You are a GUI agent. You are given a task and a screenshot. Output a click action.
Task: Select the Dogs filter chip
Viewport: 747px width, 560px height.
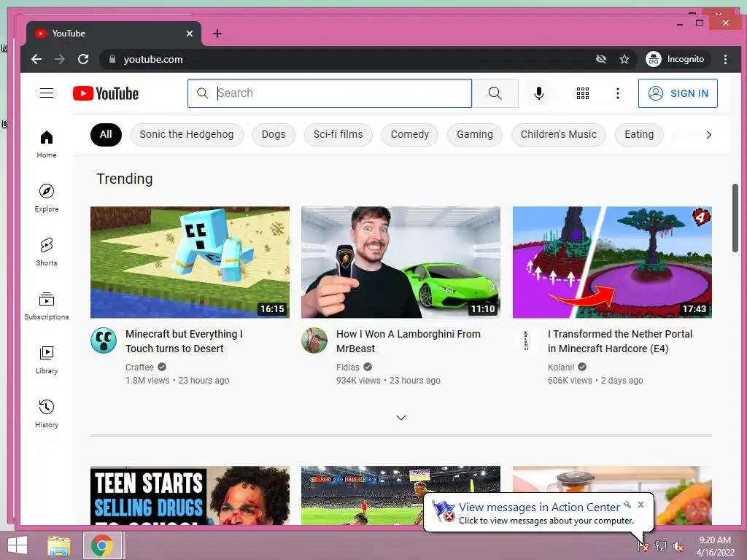tap(274, 135)
